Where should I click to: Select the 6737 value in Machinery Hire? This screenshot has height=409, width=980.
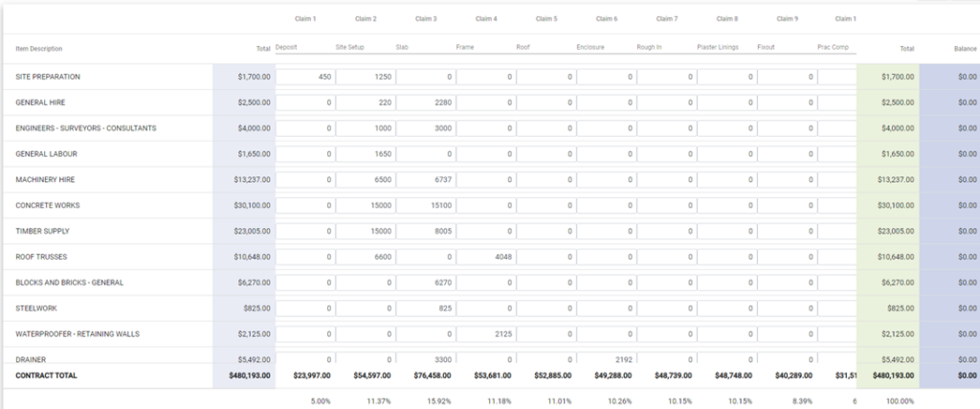tap(425, 180)
